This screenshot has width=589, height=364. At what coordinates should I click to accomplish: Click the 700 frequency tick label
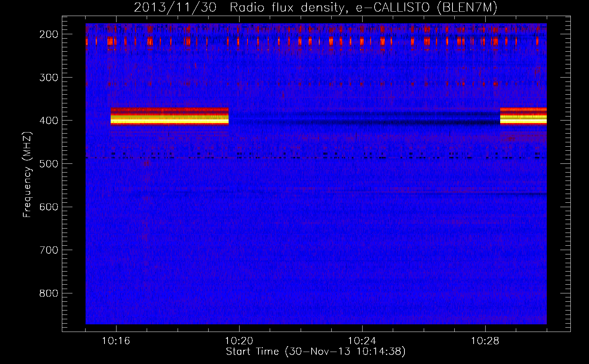pos(48,250)
